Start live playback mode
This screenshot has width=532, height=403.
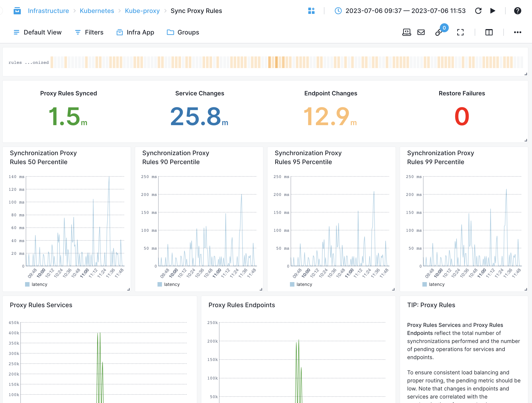coord(493,11)
